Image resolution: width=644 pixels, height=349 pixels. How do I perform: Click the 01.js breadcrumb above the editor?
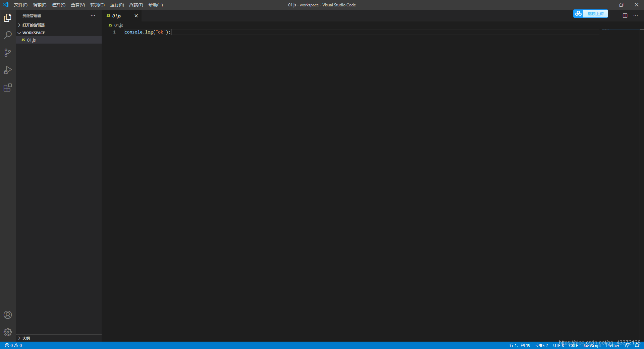pyautogui.click(x=116, y=25)
